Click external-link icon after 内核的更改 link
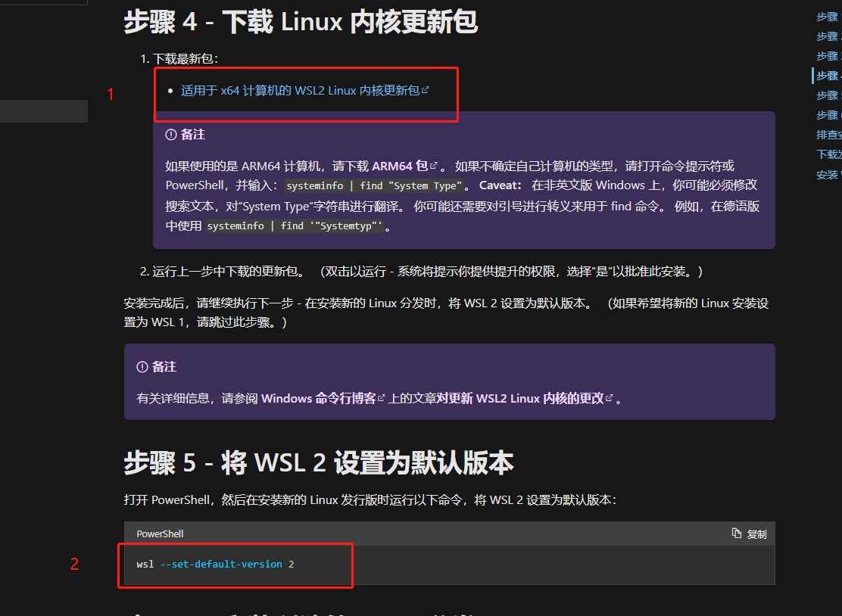 pos(609,398)
